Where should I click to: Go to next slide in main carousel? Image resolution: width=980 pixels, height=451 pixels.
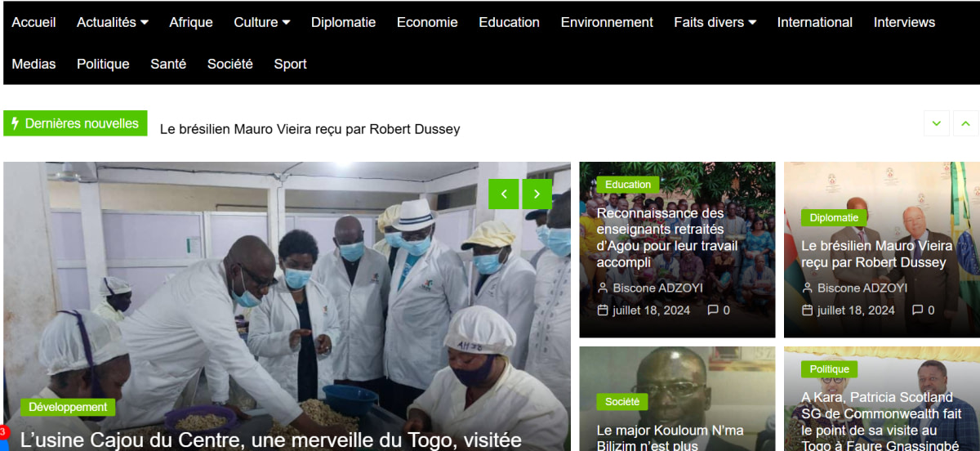click(x=537, y=194)
